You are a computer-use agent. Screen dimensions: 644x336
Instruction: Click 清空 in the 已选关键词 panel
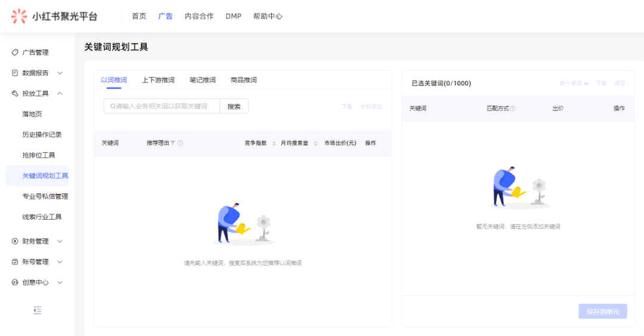point(620,83)
